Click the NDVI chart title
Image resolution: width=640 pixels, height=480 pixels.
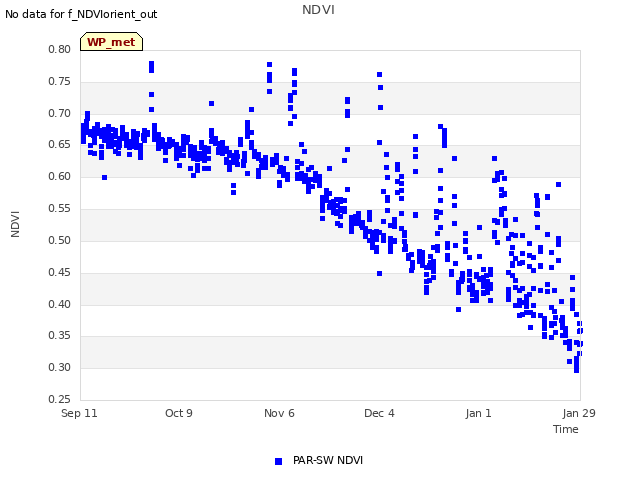318,9
